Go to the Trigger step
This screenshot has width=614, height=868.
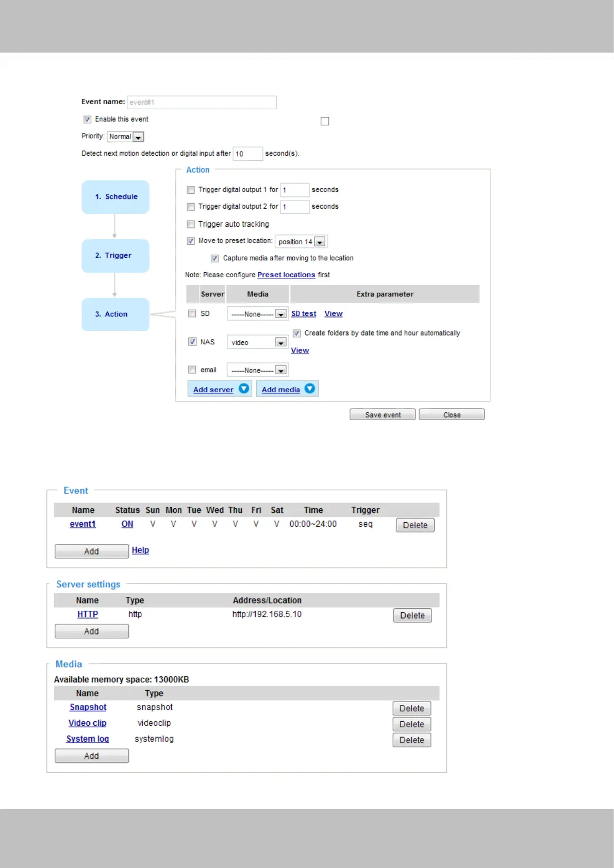coord(115,256)
